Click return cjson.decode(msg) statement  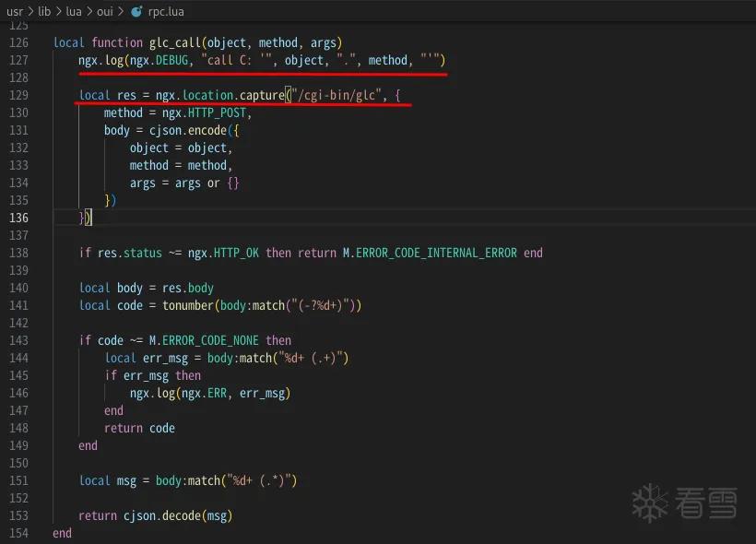(x=156, y=516)
